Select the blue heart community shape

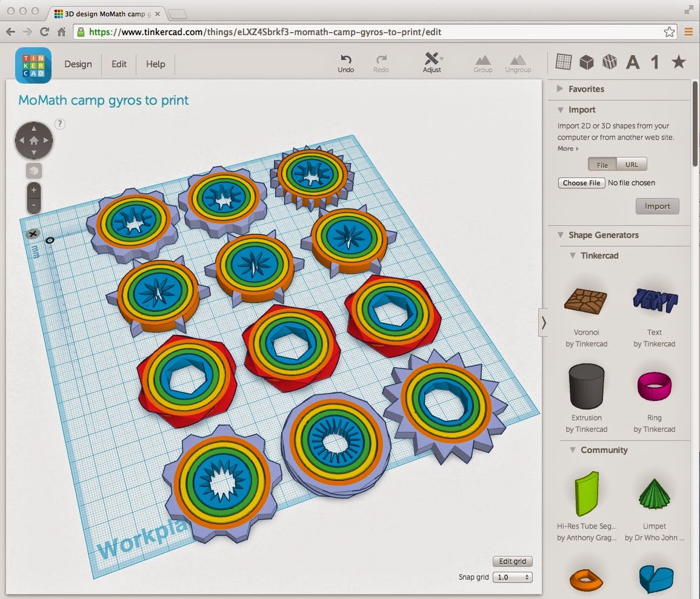[656, 578]
